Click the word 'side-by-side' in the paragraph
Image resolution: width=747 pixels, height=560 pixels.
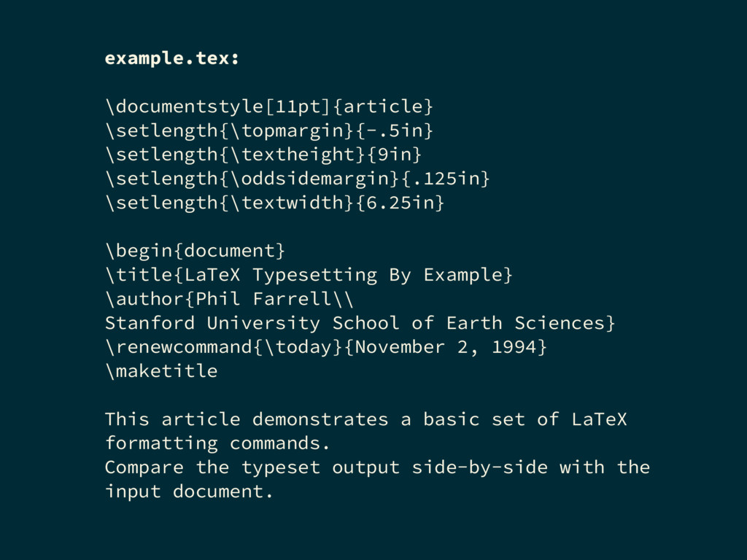tap(480, 467)
